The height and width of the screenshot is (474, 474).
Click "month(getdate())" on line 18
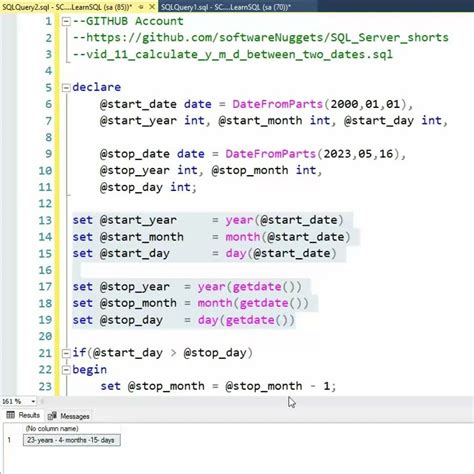[253, 303]
